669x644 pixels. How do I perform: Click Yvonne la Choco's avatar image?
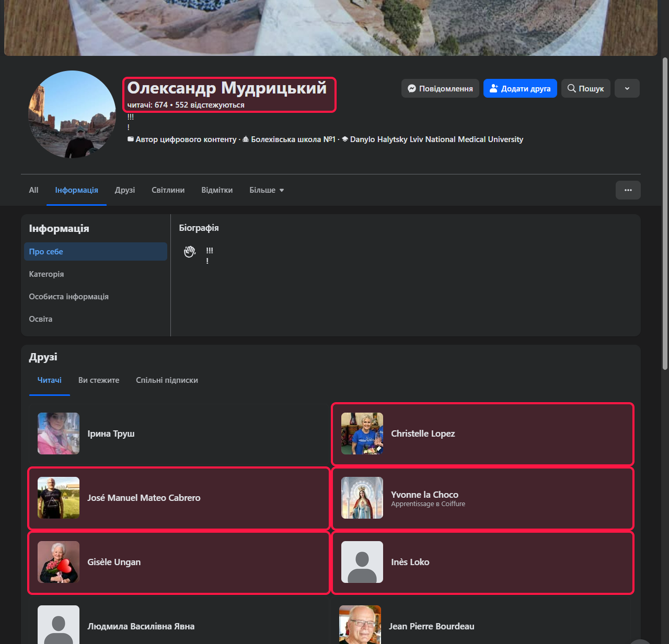pos(362,498)
